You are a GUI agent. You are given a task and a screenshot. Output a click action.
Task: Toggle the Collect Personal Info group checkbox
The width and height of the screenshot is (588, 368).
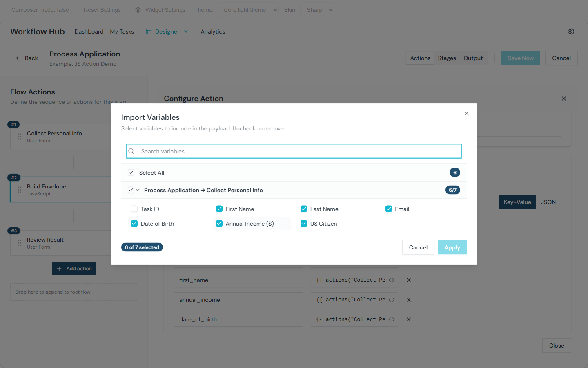[x=131, y=190]
